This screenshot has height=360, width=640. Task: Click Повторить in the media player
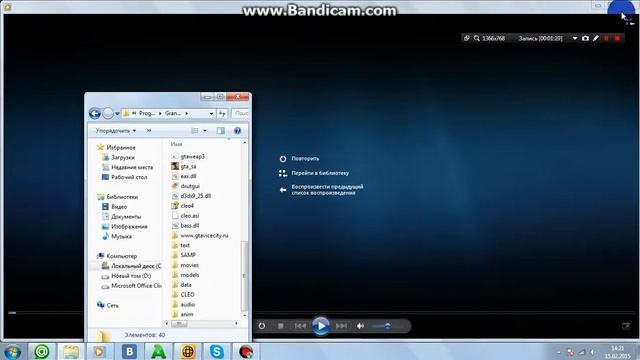(299, 158)
